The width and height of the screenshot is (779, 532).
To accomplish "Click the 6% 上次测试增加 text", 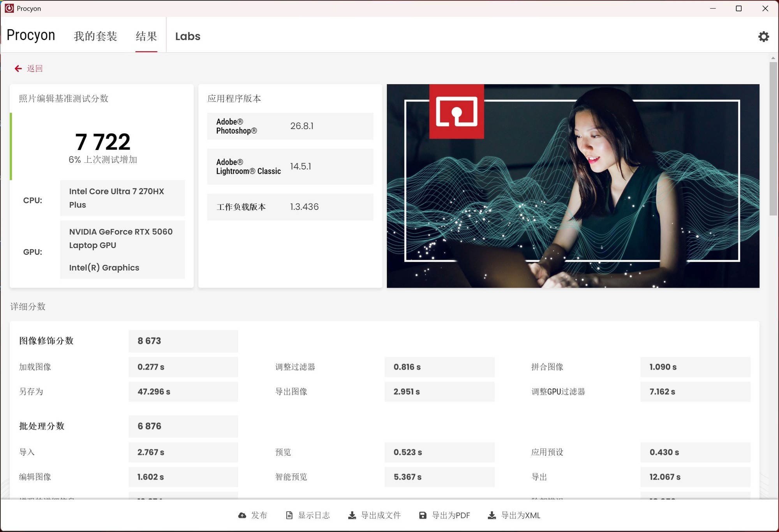I will point(102,160).
